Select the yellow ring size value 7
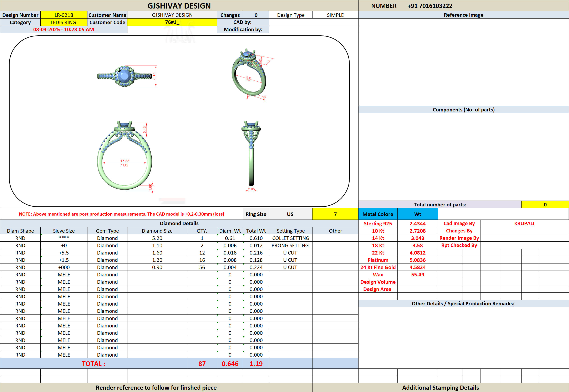The width and height of the screenshot is (569, 392). pos(335,214)
